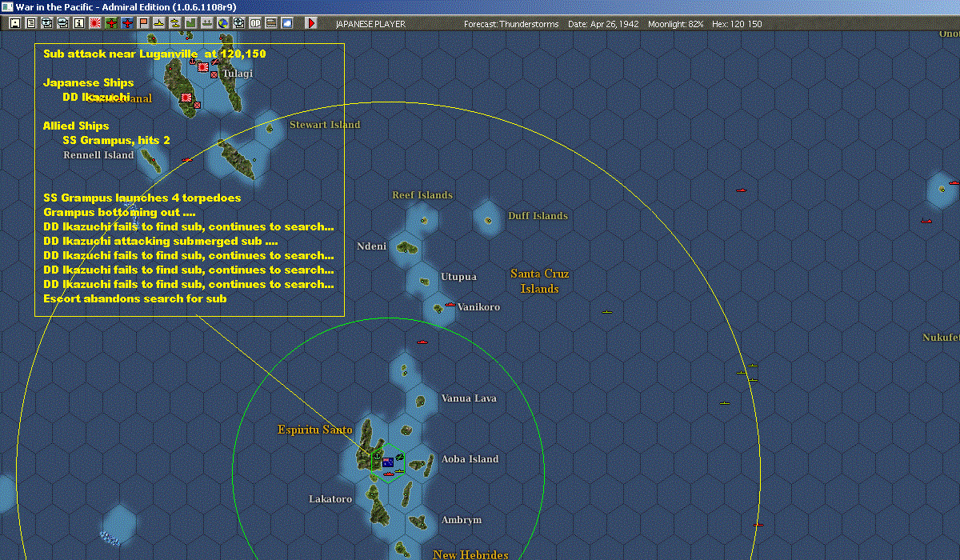The width and height of the screenshot is (960, 560).
Task: Click the Tulagi map label
Action: point(238,73)
